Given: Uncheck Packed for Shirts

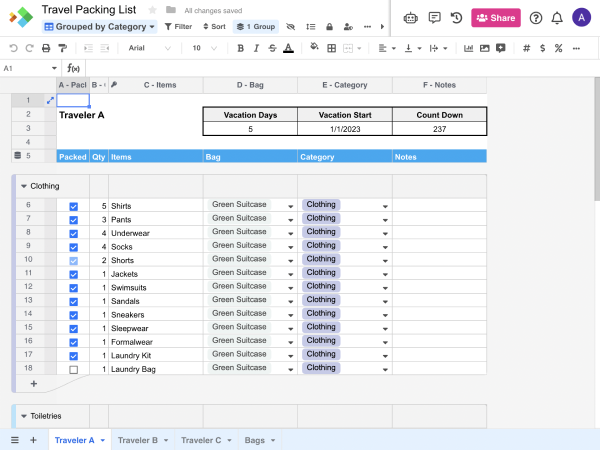Looking at the screenshot, I should tap(73, 206).
